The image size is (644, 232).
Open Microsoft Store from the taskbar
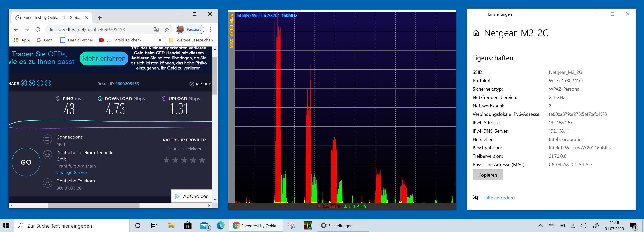coord(187,225)
